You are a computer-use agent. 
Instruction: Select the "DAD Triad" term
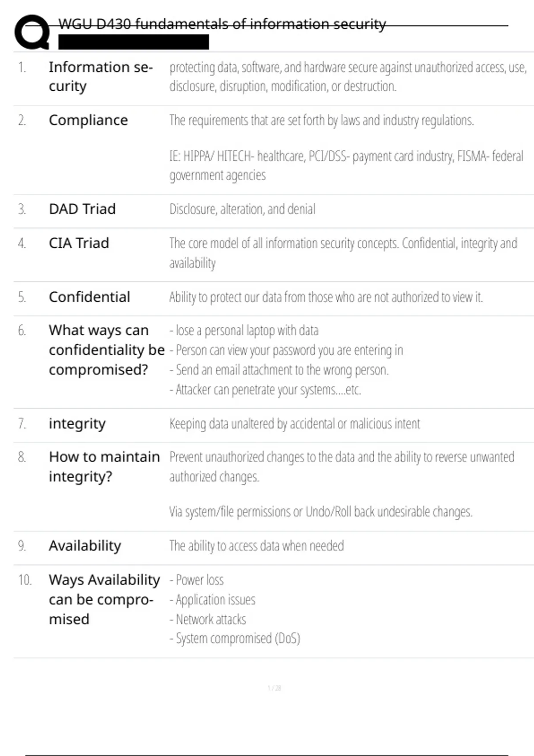[x=82, y=209]
